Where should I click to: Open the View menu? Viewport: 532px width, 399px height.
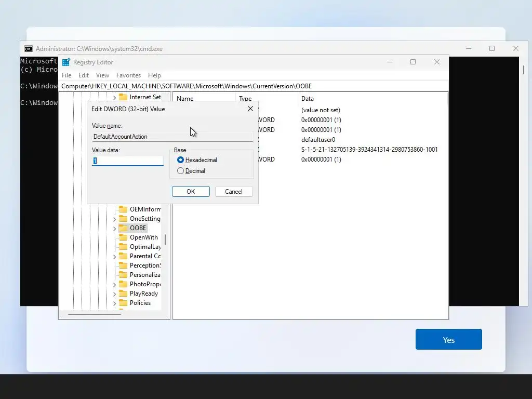pyautogui.click(x=102, y=75)
